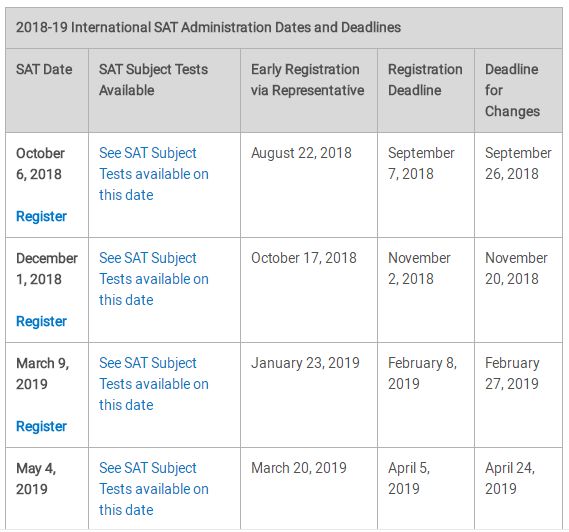Screen dimensions: 569x532
Task: Select the September 7, 2018 deadline cell
Action: coord(421,163)
